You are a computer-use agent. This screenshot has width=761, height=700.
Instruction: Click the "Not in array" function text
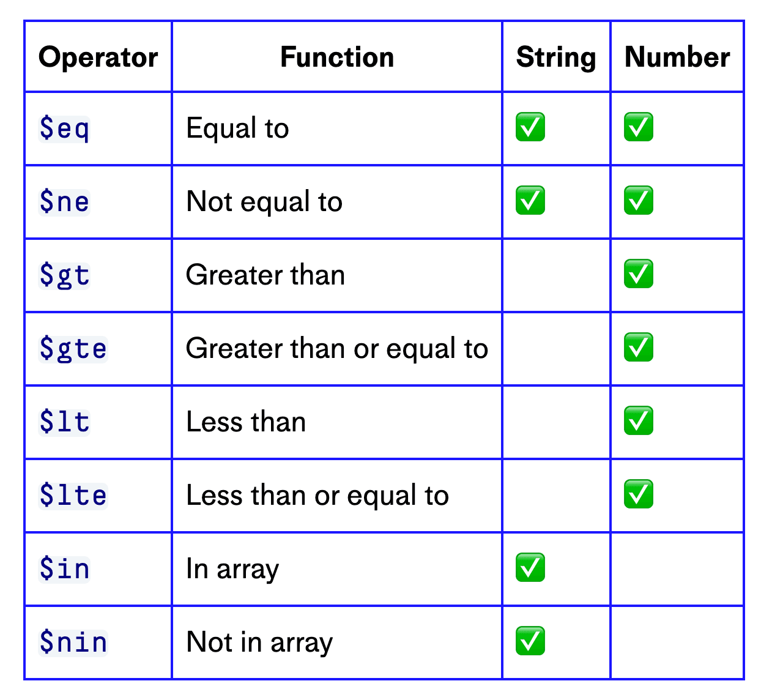point(259,642)
